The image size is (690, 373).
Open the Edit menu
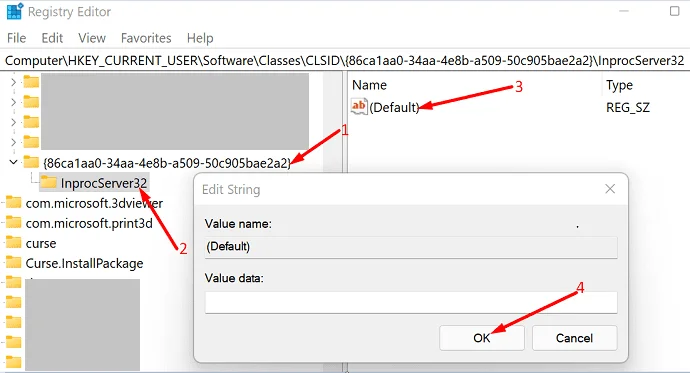pyautogui.click(x=52, y=38)
